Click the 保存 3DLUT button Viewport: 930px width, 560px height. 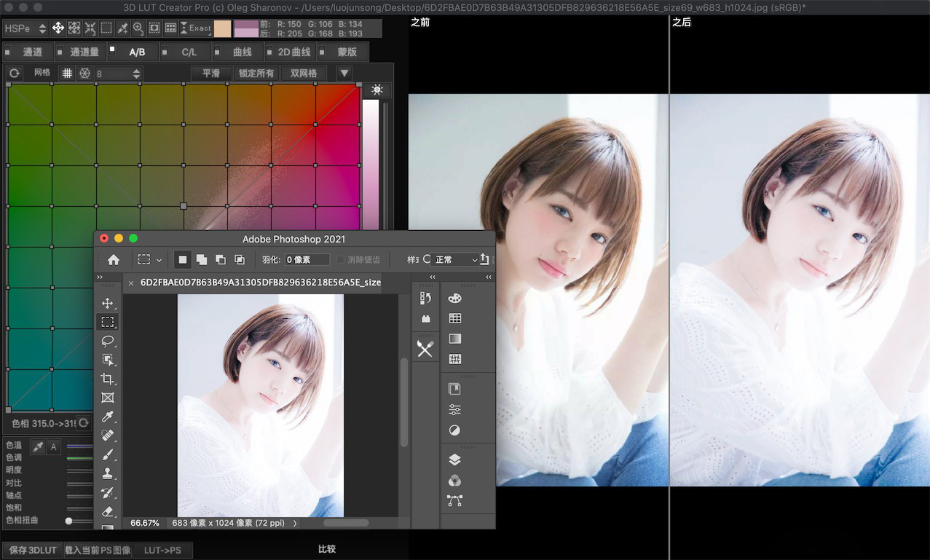click(33, 550)
